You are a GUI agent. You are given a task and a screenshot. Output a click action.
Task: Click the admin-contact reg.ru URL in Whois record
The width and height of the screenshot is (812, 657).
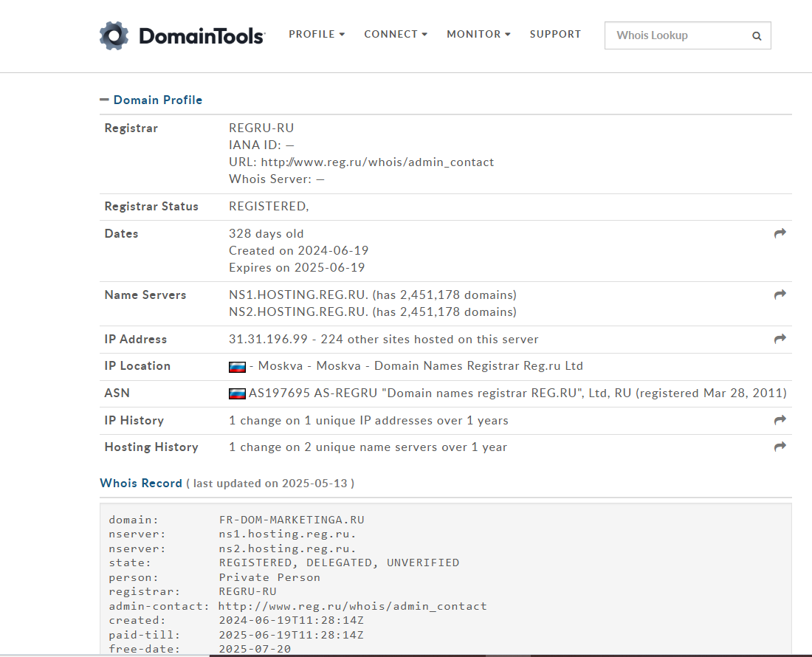click(353, 606)
